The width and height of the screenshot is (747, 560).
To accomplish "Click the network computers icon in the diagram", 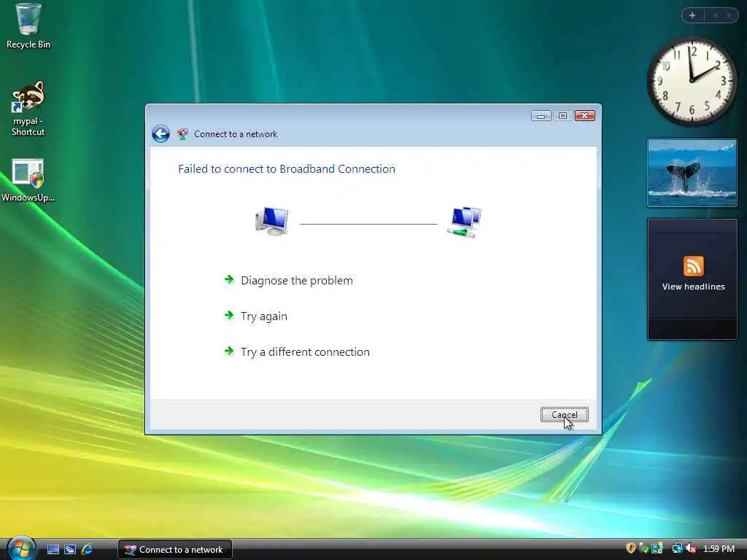I will coord(465,222).
